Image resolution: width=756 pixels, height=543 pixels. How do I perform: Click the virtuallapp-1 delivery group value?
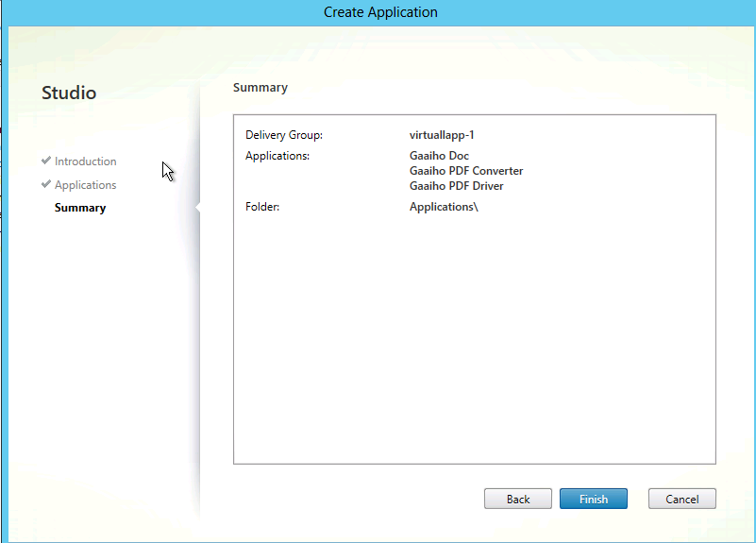tap(442, 135)
